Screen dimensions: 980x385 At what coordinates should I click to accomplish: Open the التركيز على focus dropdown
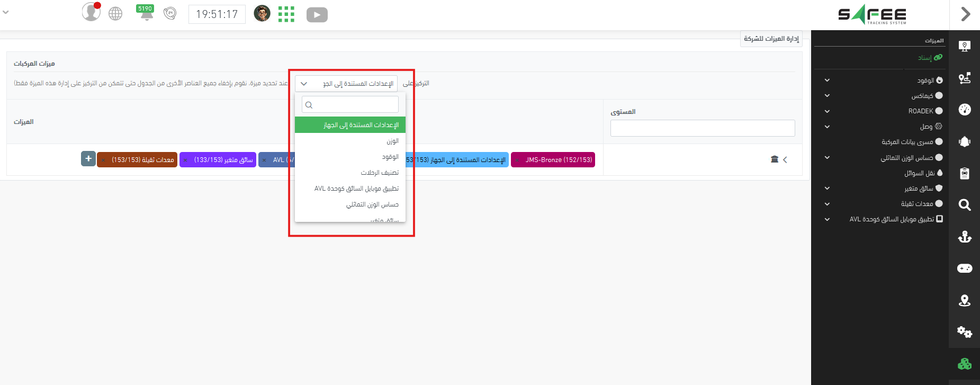(346, 84)
